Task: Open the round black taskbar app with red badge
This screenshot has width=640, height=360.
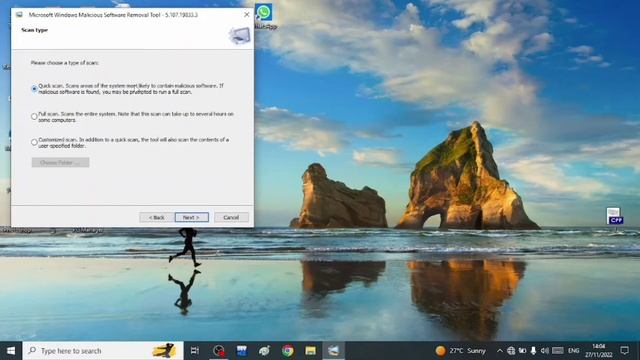Action: pyautogui.click(x=219, y=351)
